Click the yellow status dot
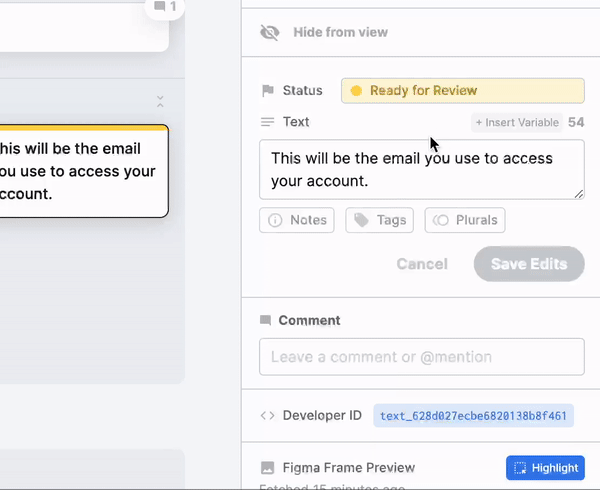 pos(355,91)
